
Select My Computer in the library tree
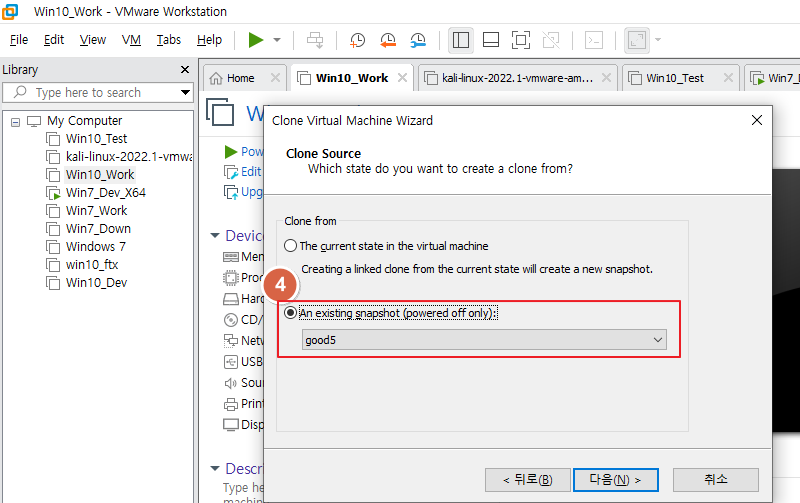[85, 121]
